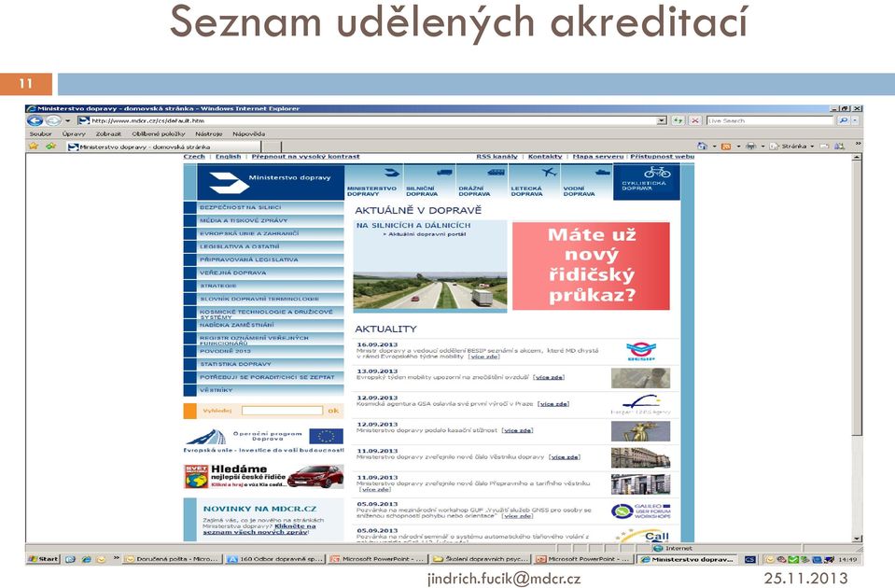This screenshot has height=588, width=895.
Task: Switch to Doručená pošta taskbar button
Action: click(x=172, y=559)
